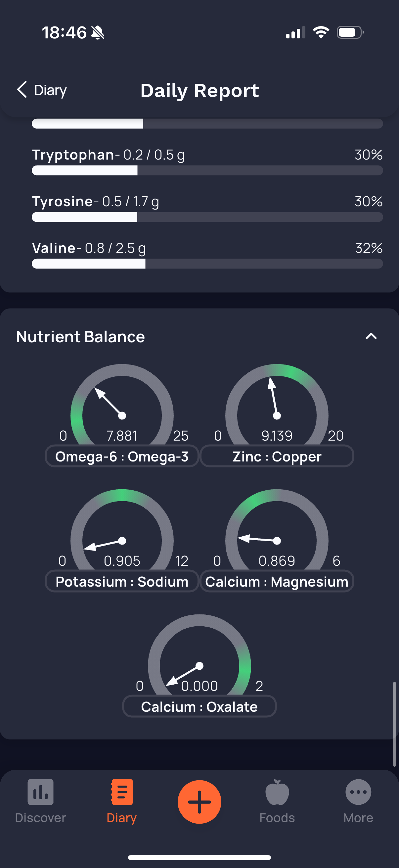
Task: Tap the Valine progress bar
Action: [x=207, y=264]
